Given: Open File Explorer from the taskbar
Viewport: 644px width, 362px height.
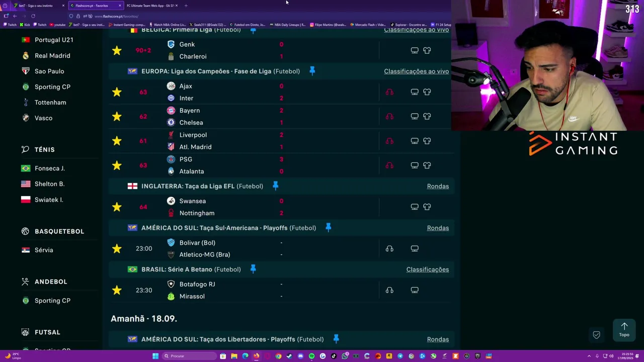Looking at the screenshot, I should [234, 356].
